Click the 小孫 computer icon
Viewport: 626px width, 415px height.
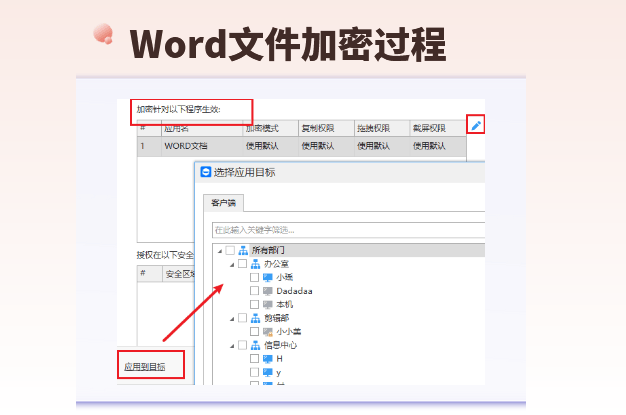[267, 277]
